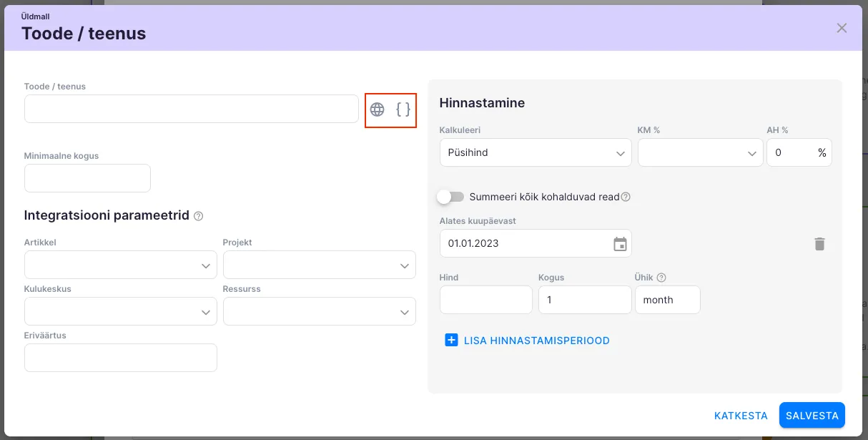Image resolution: width=868 pixels, height=440 pixels.
Task: Expand the Projekt dropdown
Action: pyautogui.click(x=319, y=265)
